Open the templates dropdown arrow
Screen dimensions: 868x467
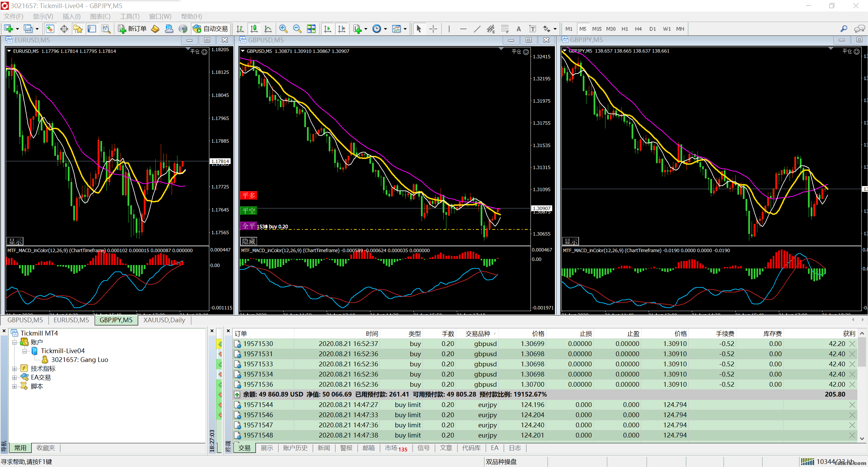[x=405, y=29]
